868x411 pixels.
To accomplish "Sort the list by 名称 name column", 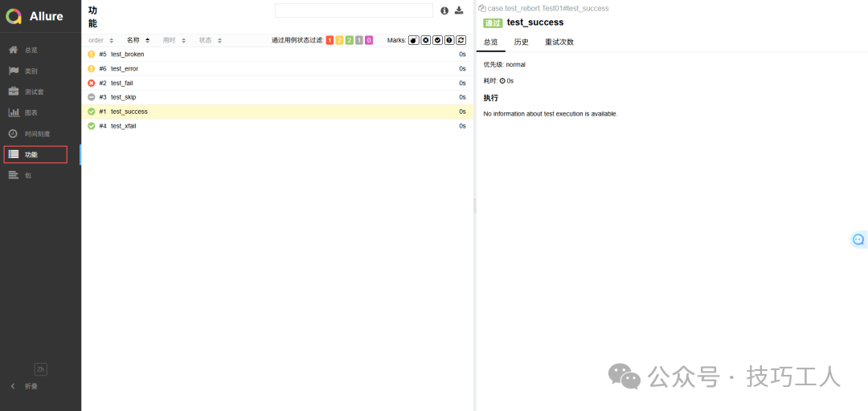I will coord(138,40).
